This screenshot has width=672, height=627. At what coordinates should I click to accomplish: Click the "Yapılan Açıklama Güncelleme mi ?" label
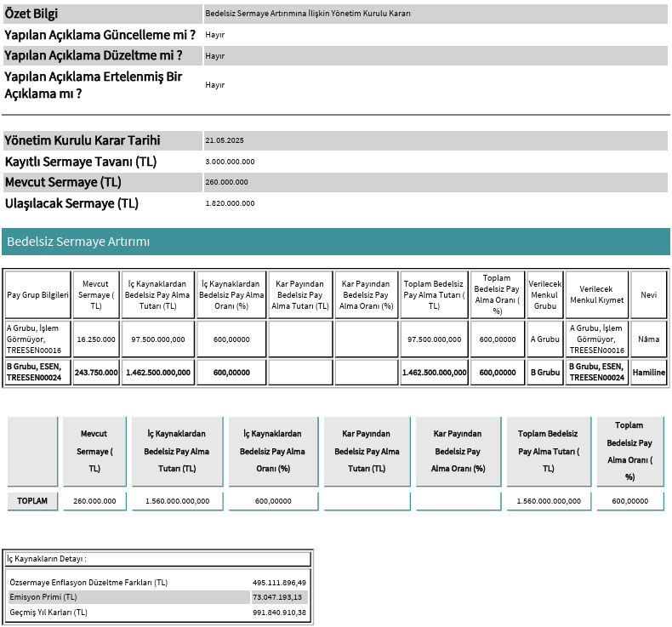coord(100,35)
